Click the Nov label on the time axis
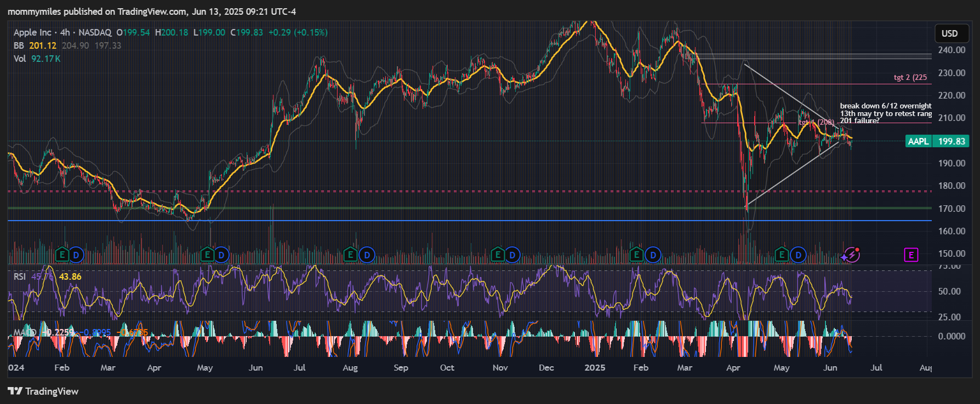 coord(500,367)
